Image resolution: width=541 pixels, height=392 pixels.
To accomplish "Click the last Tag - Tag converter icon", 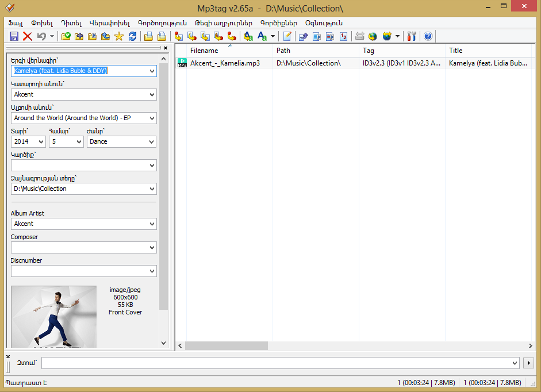I will (232, 36).
